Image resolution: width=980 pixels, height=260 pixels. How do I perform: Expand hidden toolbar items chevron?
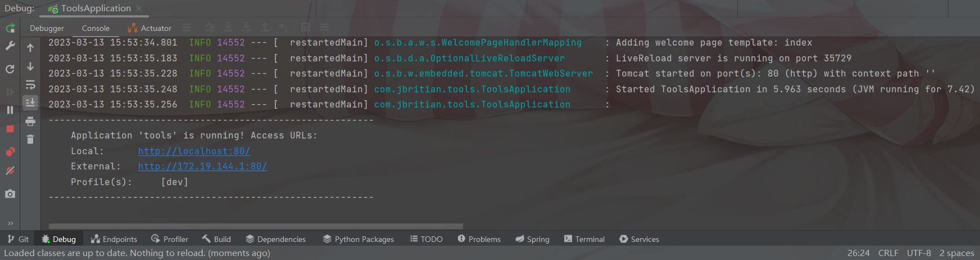pos(10,223)
